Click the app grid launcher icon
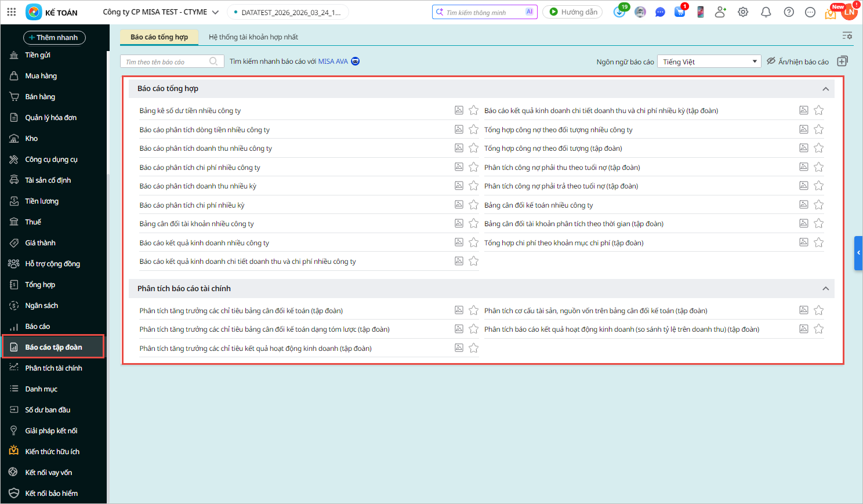This screenshot has height=504, width=863. click(x=12, y=12)
